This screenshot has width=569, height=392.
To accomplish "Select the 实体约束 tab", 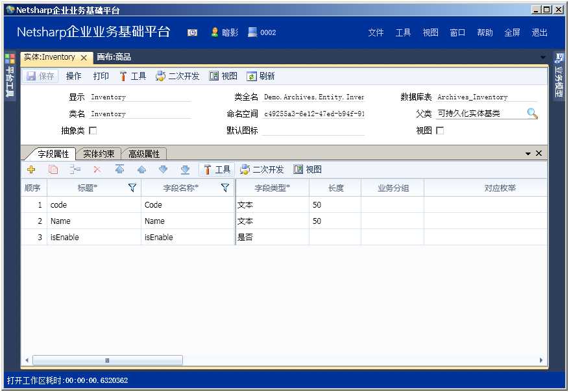I will (99, 154).
